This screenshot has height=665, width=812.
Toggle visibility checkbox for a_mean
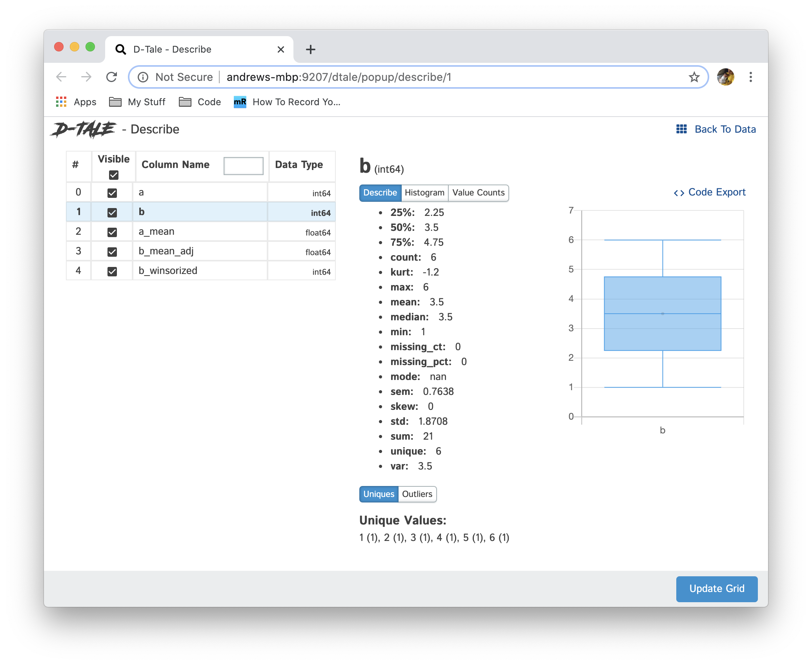[x=112, y=232]
